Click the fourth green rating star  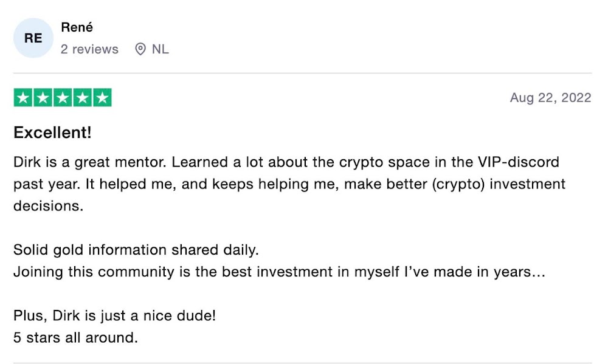[83, 98]
